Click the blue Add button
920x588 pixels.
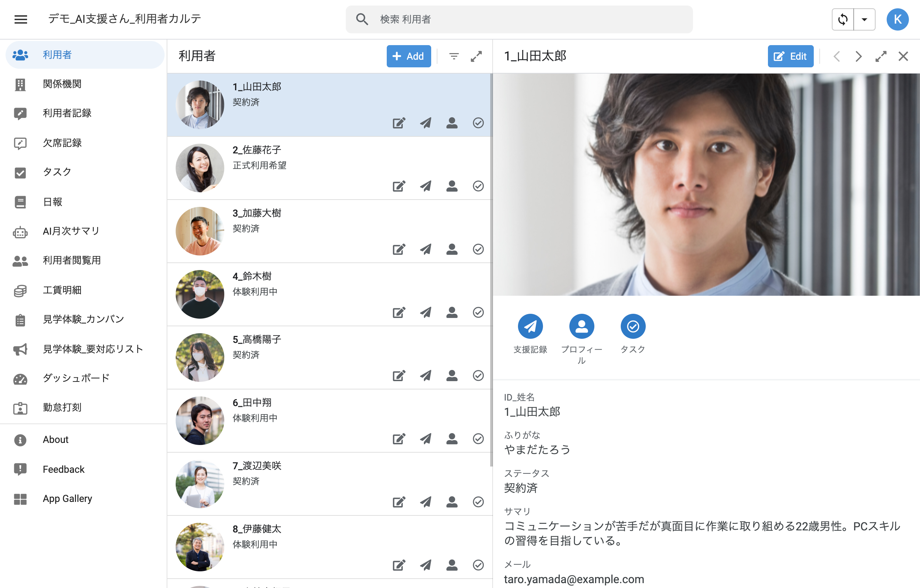(x=408, y=56)
